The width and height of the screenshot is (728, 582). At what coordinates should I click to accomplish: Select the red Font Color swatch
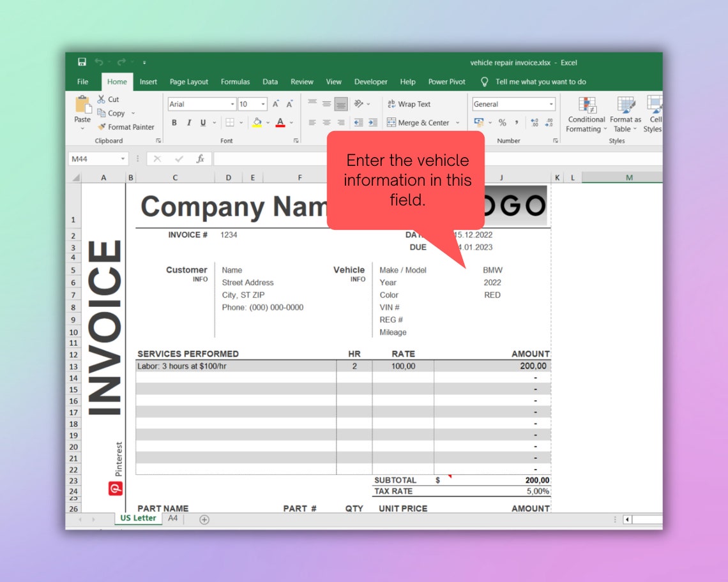click(x=280, y=123)
